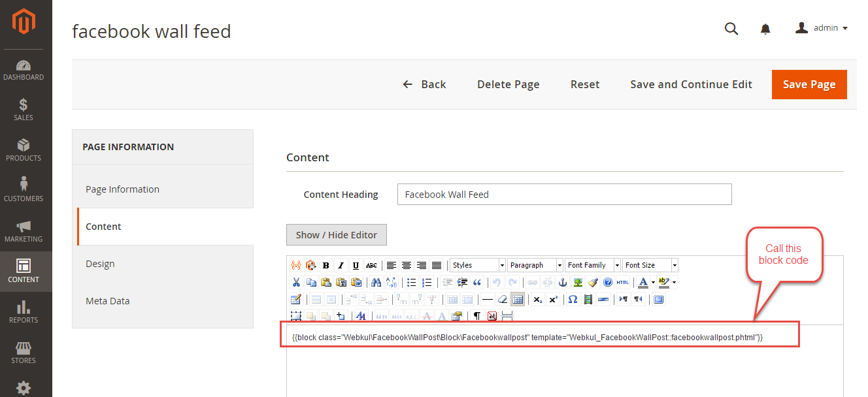Image resolution: width=868 pixels, height=397 pixels.
Task: Click the Insert Variable icon
Action: click(x=296, y=265)
